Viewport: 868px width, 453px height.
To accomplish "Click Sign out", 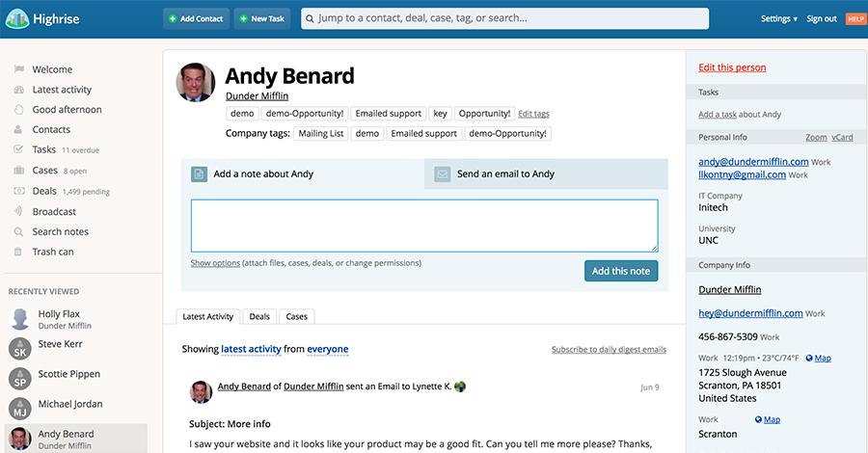I will 822,19.
